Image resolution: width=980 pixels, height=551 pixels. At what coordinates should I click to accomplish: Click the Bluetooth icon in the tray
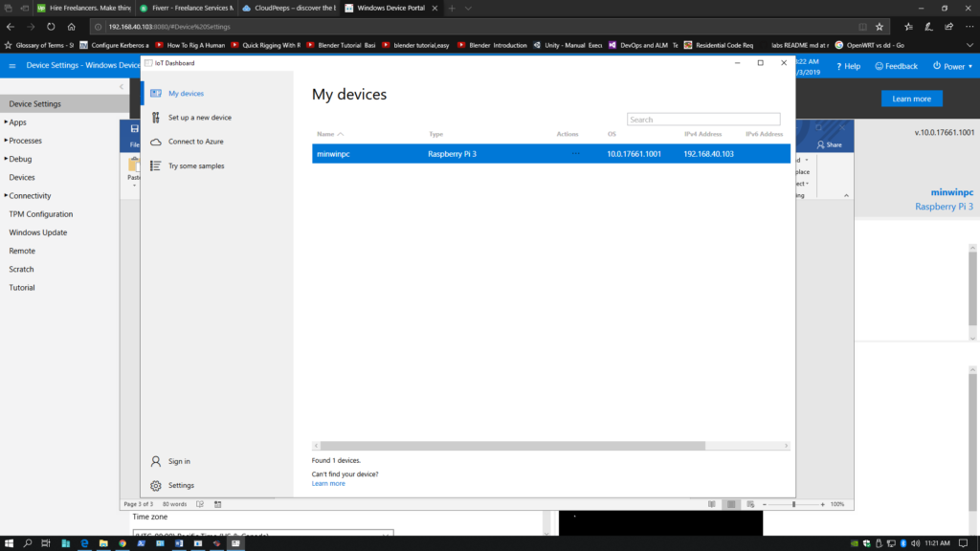903,543
